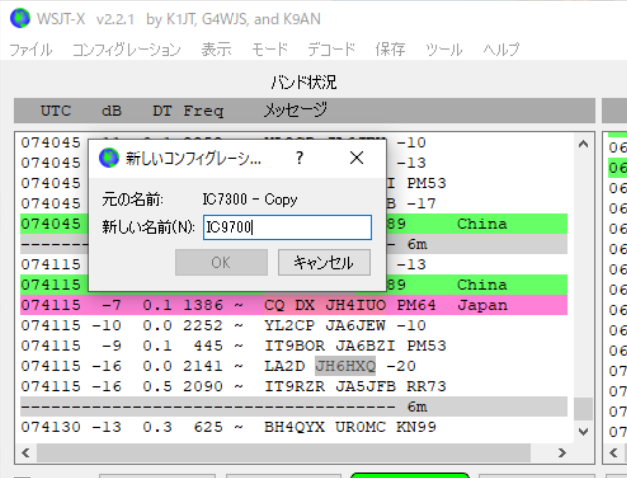This screenshot has height=478, width=627.
Task: Open the ヘルプ menu
Action: pos(501,50)
